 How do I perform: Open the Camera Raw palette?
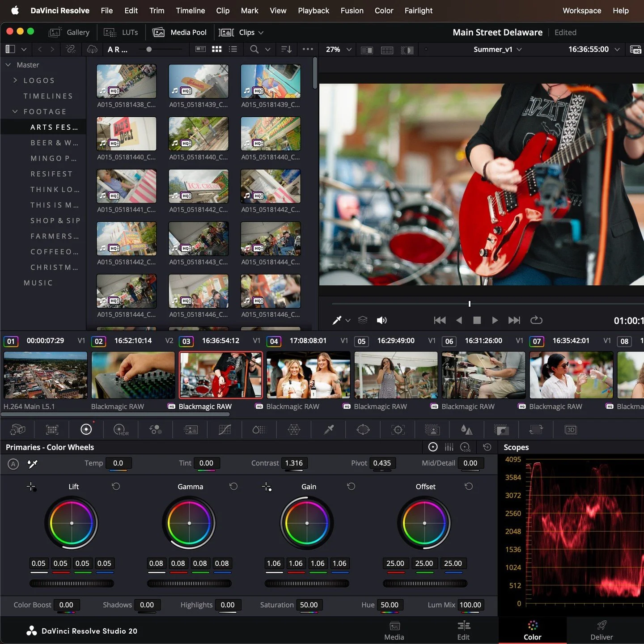17,430
